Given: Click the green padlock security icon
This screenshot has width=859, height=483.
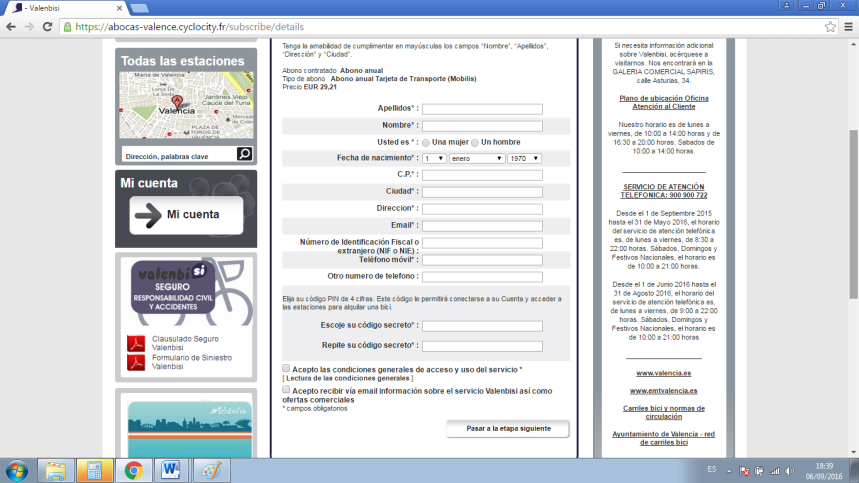Looking at the screenshot, I should click(x=67, y=27).
